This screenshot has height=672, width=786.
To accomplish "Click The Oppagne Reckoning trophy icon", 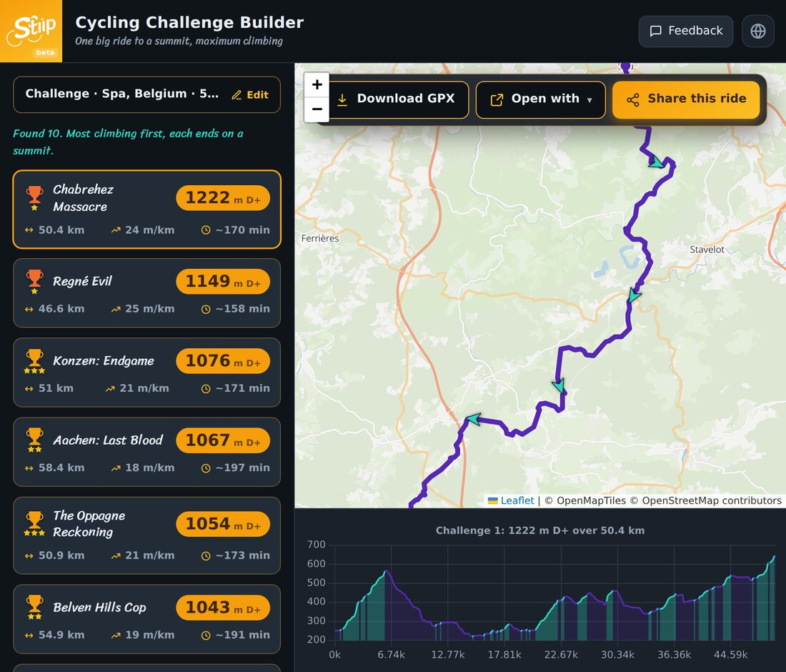I will 34,524.
